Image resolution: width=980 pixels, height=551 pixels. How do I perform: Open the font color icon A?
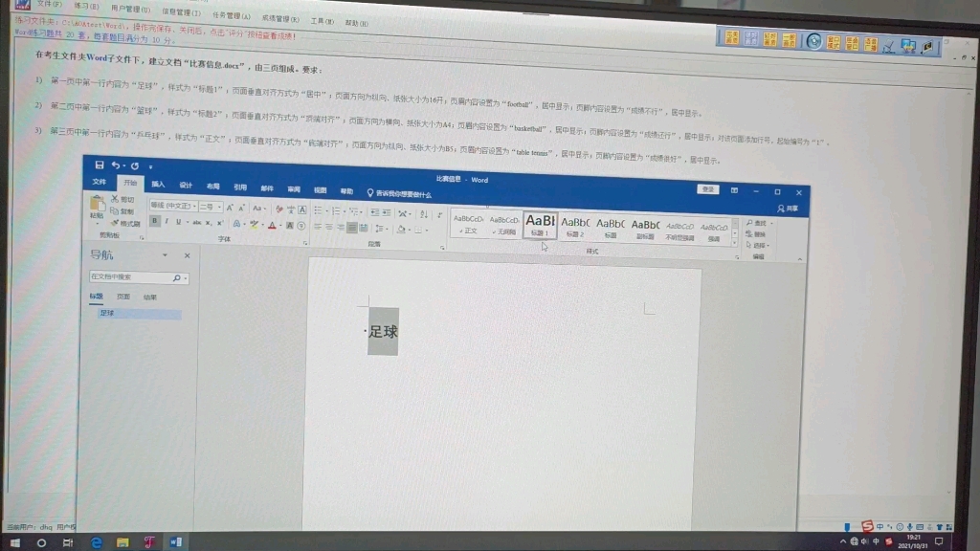point(271,223)
